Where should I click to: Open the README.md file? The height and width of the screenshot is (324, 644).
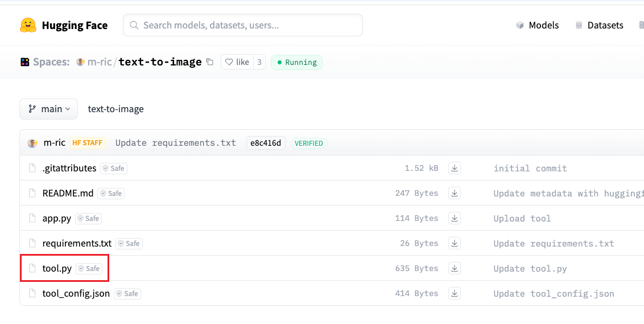point(68,193)
